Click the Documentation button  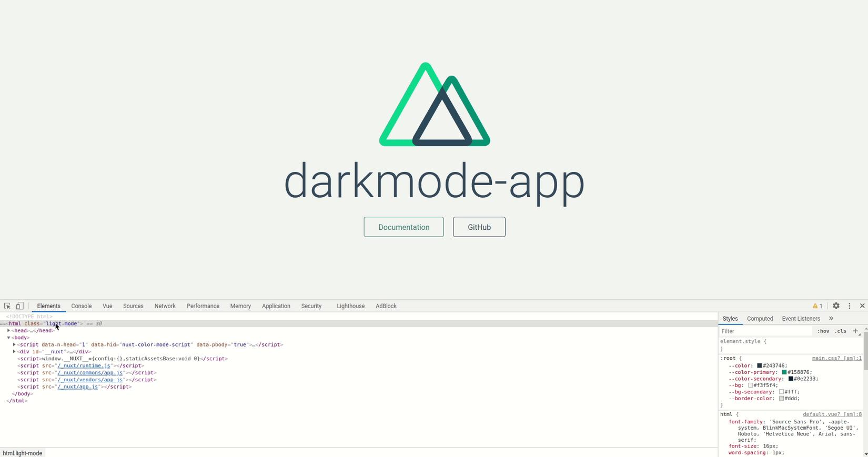click(404, 227)
